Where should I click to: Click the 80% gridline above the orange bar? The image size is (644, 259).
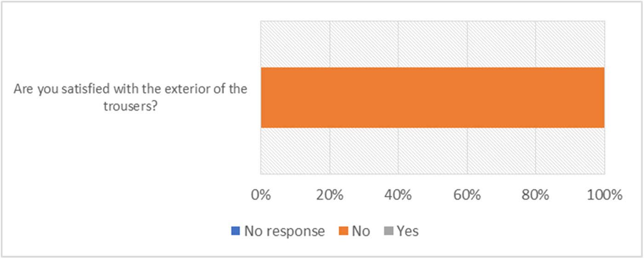point(536,45)
